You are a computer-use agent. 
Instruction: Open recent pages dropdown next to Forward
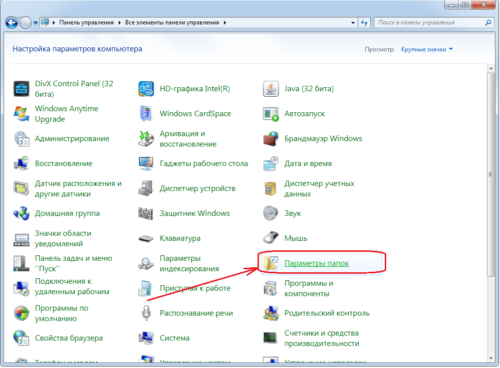coord(35,23)
